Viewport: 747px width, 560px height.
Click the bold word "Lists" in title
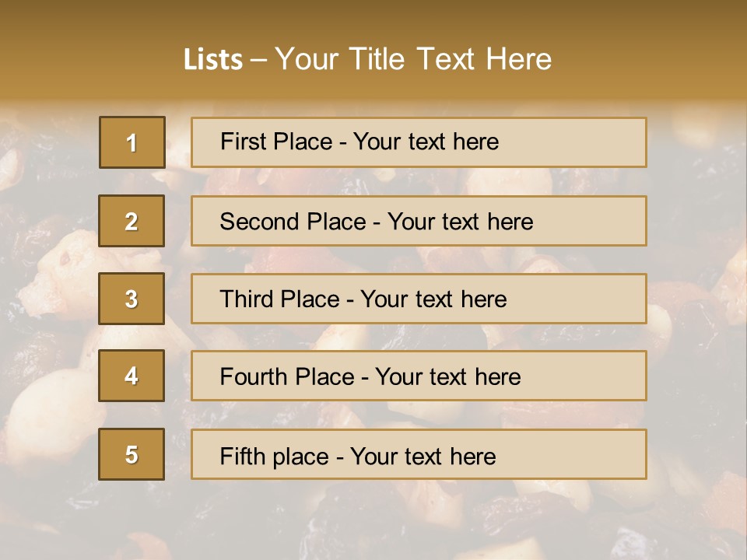pyautogui.click(x=213, y=60)
